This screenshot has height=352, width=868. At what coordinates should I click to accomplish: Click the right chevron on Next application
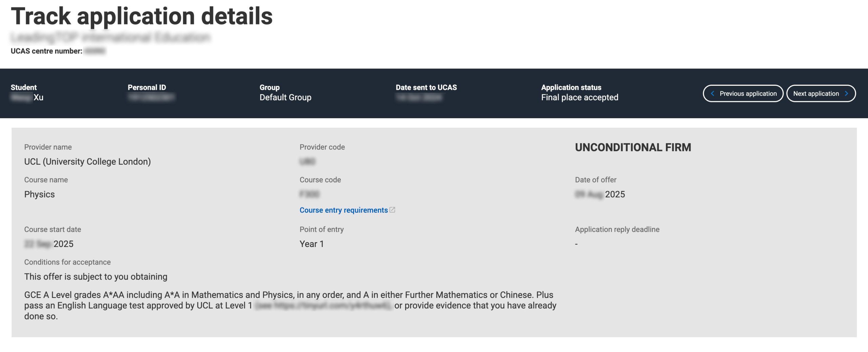pos(847,94)
